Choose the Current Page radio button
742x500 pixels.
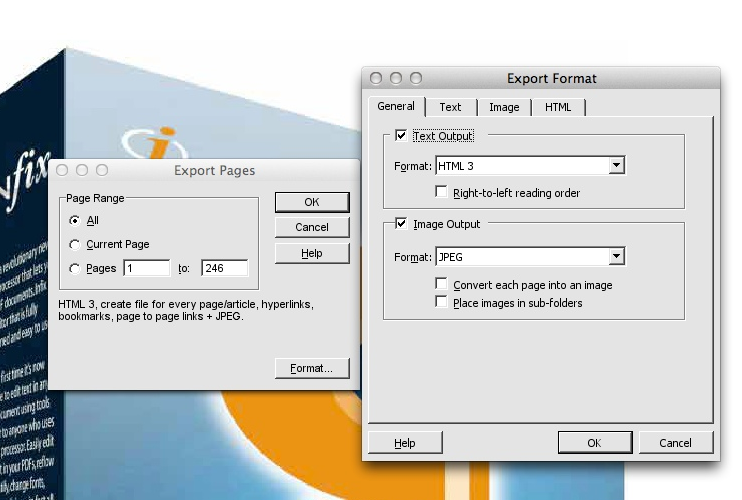(75, 244)
